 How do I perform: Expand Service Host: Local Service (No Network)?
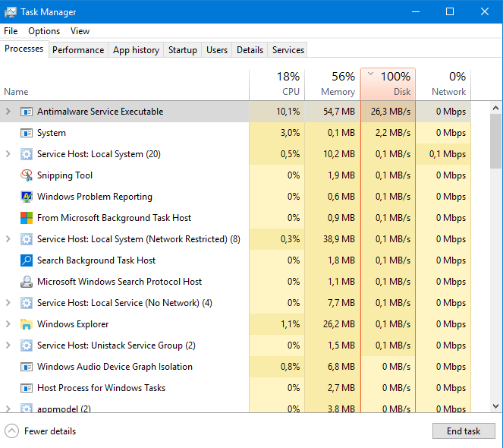[x=8, y=303]
